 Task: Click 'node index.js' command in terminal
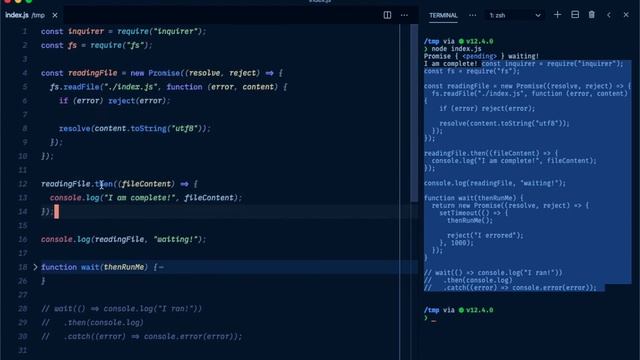tap(456, 49)
